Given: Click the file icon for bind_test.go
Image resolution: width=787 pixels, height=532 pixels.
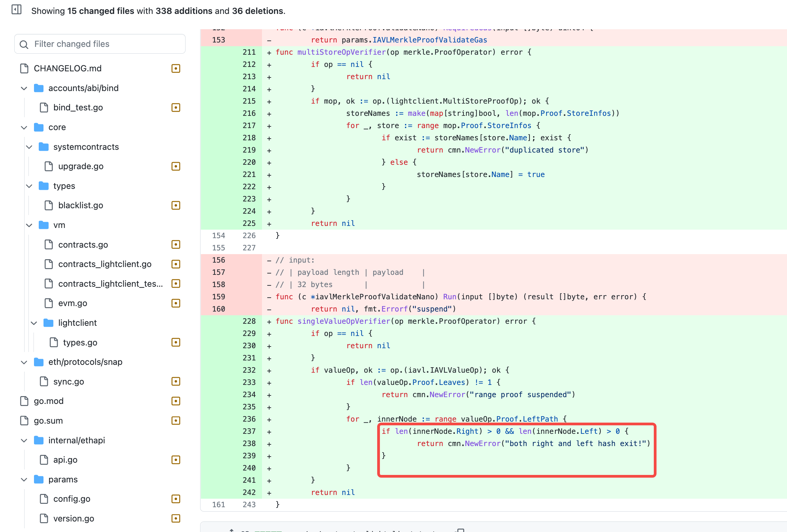Looking at the screenshot, I should pyautogui.click(x=44, y=107).
